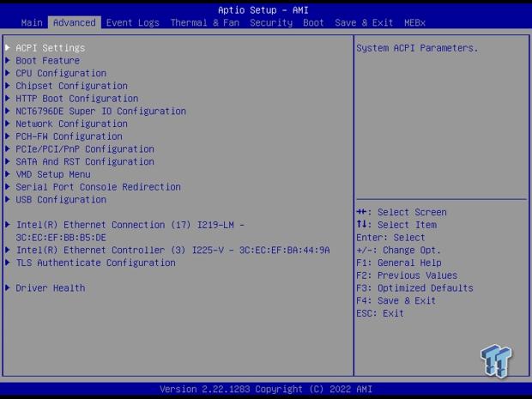The width and height of the screenshot is (532, 399).
Task: Click arrow beside TLS Authenticate Configuration
Action: 8,263
